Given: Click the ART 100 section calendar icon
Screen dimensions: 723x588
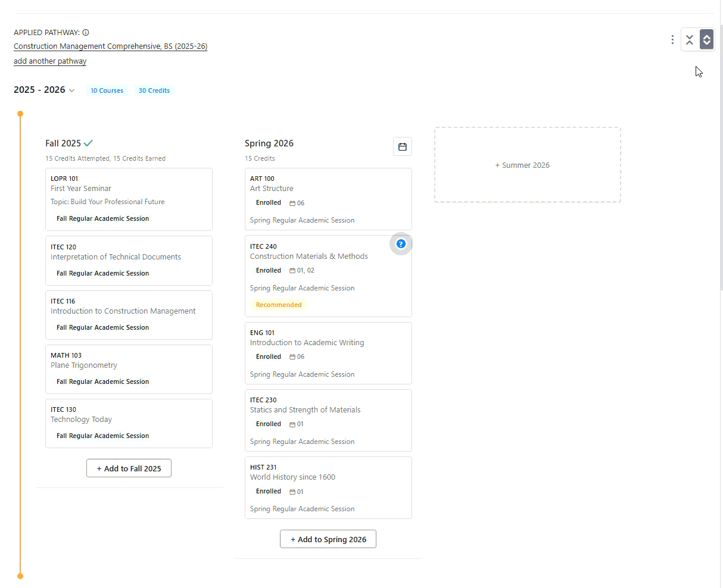Looking at the screenshot, I should coord(292,203).
